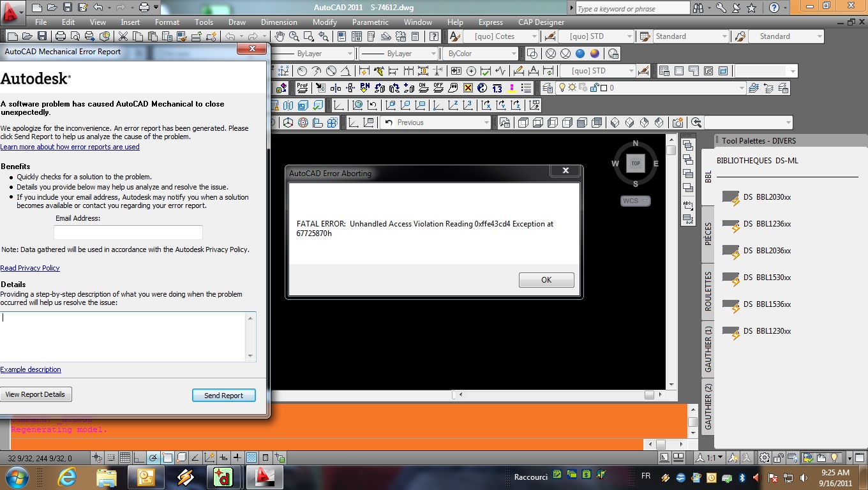
Task: Click the Zoom Realtime magnifier icon
Action: 294,36
